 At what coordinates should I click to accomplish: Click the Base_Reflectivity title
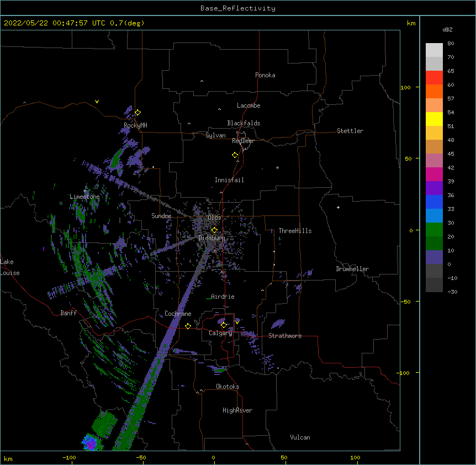238,8
